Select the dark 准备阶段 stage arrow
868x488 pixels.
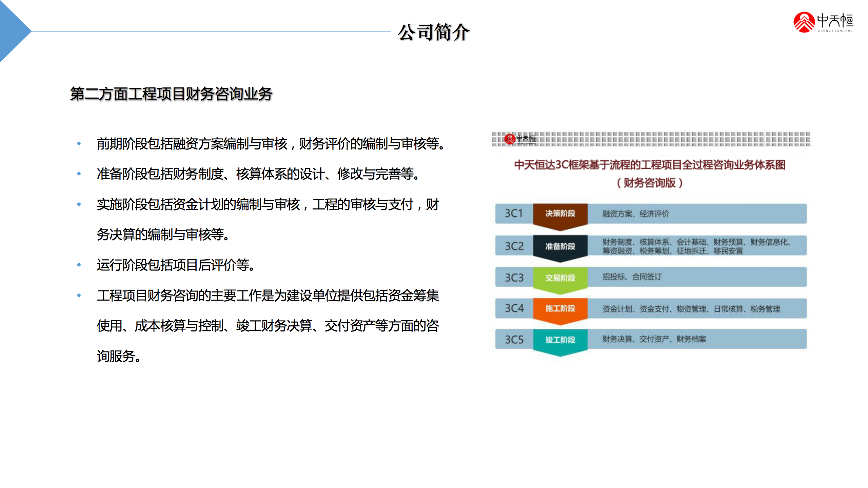point(560,247)
